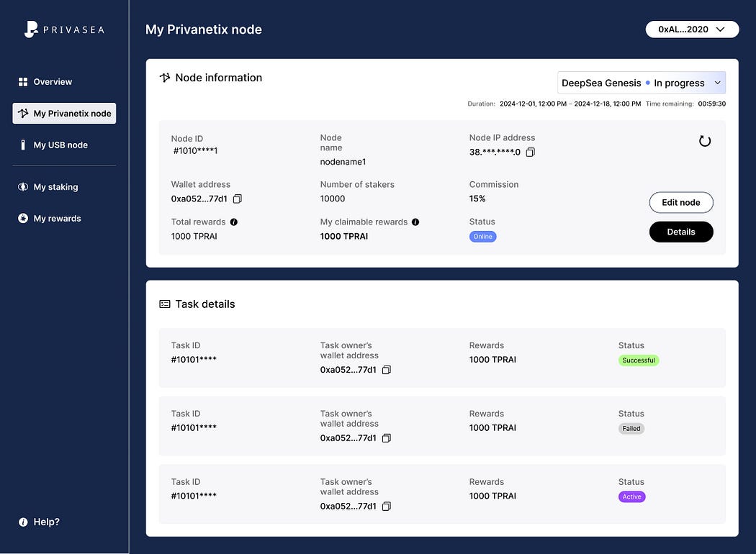Copy wallet address of Active task
Viewport: 756px width, 554px height.
(x=386, y=507)
